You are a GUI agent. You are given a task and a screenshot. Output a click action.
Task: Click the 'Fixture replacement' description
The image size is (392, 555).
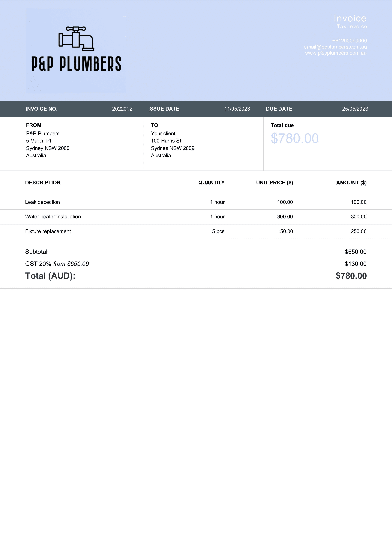48,231
